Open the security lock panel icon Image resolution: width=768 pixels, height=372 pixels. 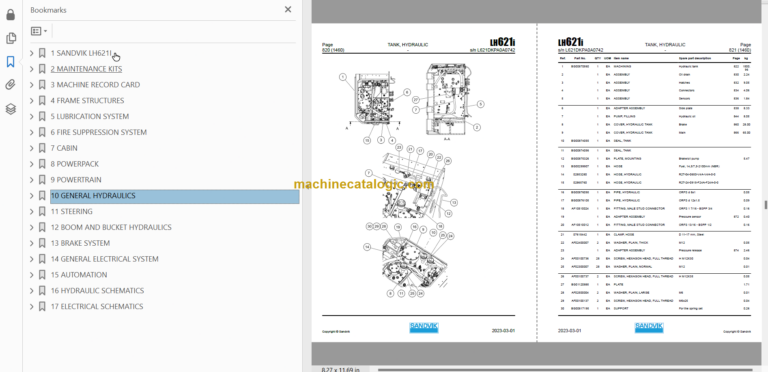10,15
